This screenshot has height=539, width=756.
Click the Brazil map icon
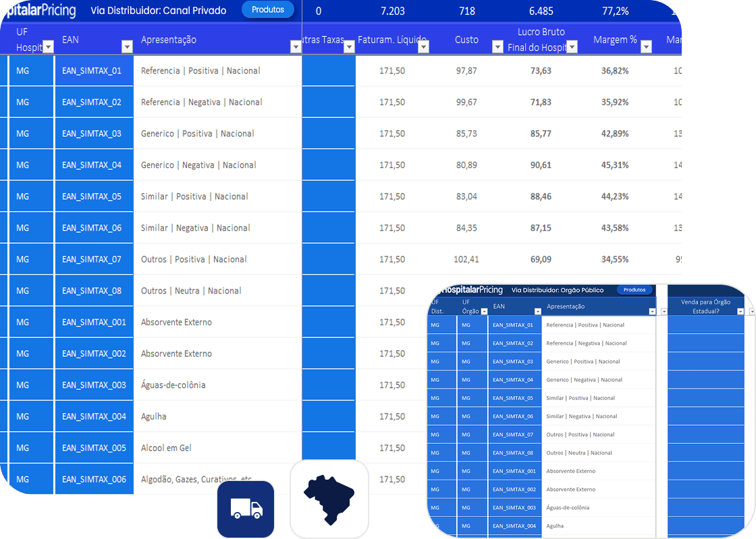[329, 499]
